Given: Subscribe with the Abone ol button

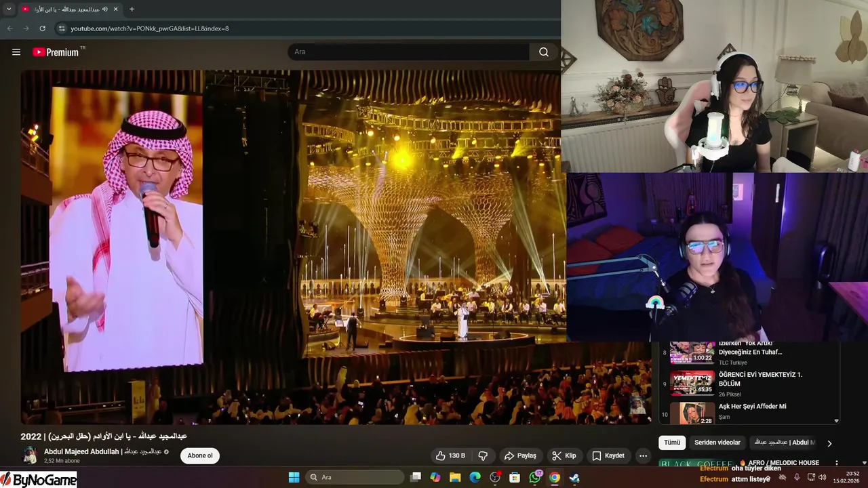Looking at the screenshot, I should point(200,455).
